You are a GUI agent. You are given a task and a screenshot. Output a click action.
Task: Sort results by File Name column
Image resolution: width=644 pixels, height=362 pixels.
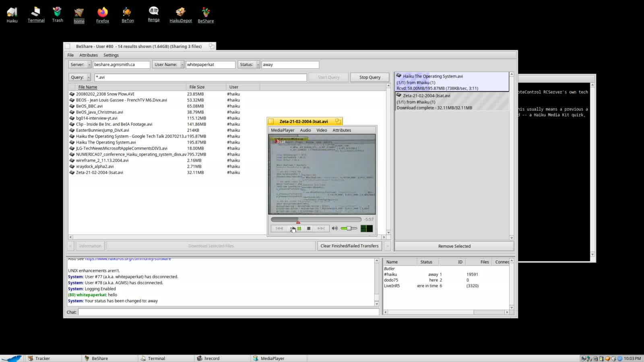[x=131, y=87]
